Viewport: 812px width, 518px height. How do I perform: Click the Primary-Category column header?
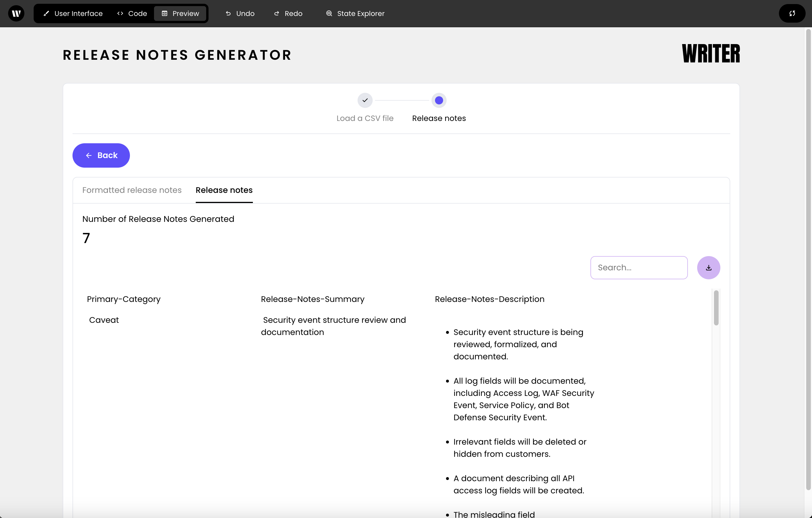[124, 299]
